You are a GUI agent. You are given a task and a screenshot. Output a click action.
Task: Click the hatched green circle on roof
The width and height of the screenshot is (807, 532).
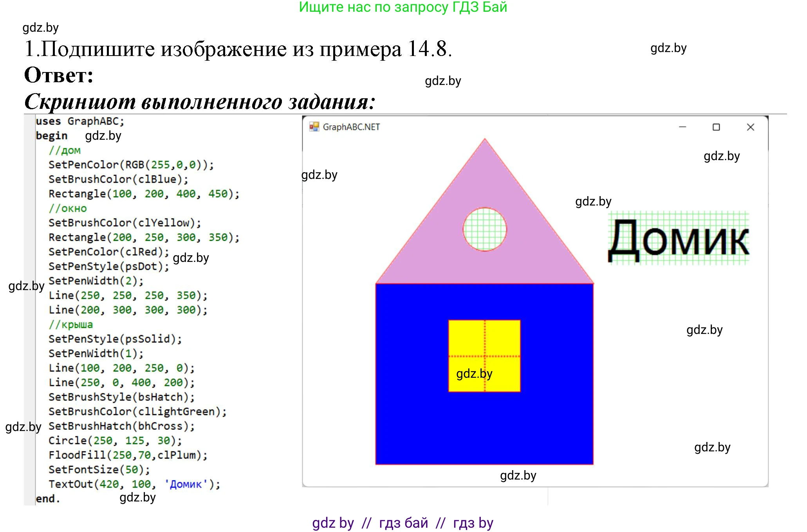(x=485, y=230)
